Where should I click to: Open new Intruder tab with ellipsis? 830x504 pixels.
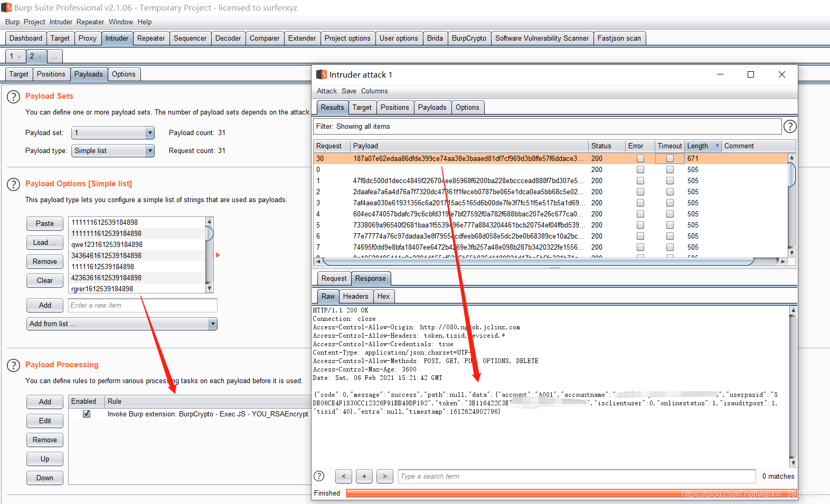(x=54, y=56)
